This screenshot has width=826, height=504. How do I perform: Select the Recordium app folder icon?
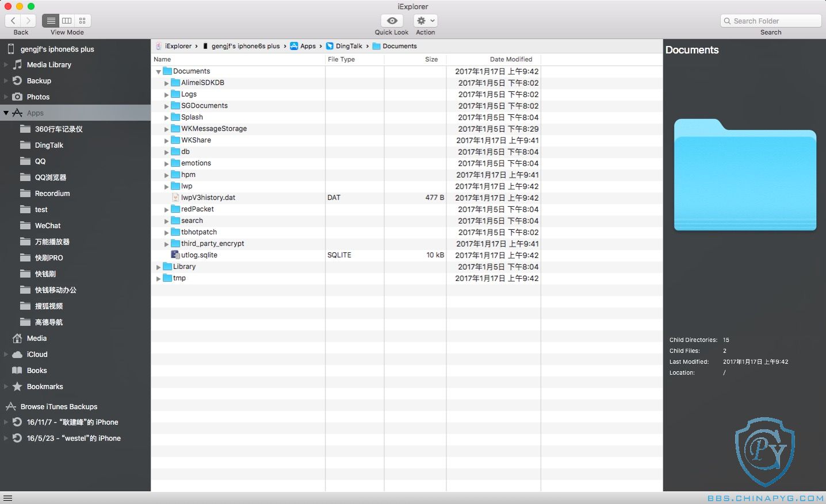pyautogui.click(x=25, y=193)
